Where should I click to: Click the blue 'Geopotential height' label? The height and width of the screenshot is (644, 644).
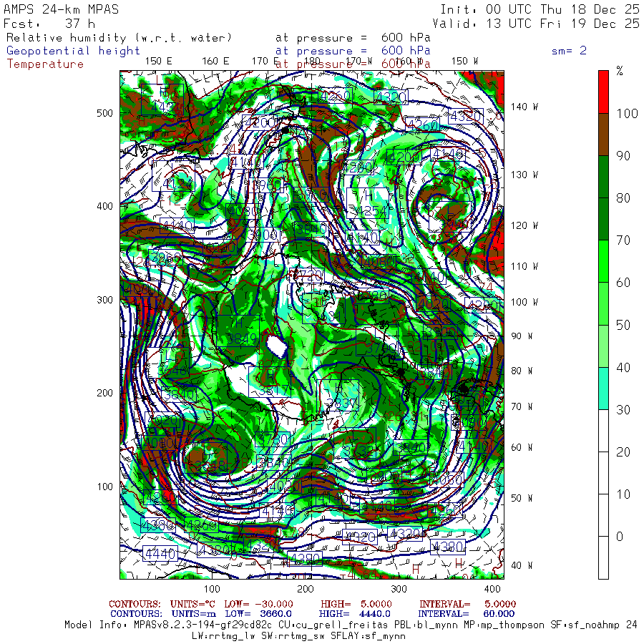(73, 51)
